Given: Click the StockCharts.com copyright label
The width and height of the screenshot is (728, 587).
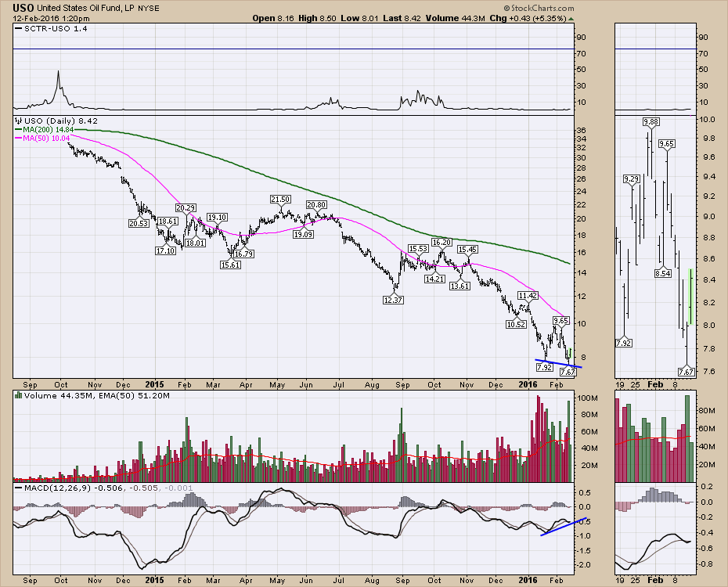Looking at the screenshot, I should click(539, 8).
